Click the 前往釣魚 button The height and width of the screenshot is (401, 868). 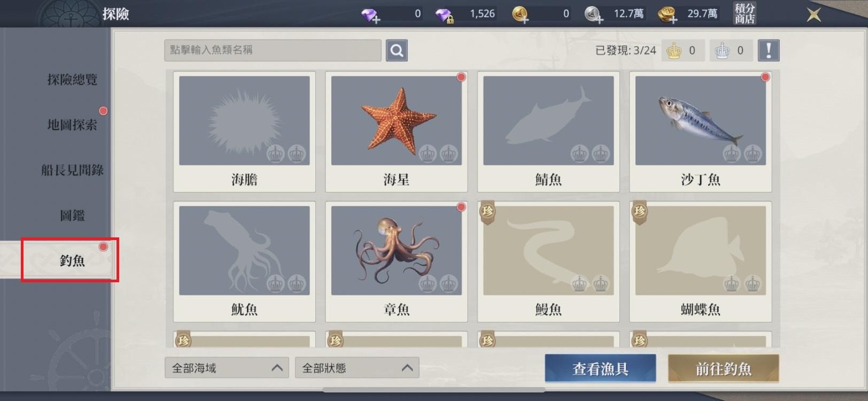(723, 368)
